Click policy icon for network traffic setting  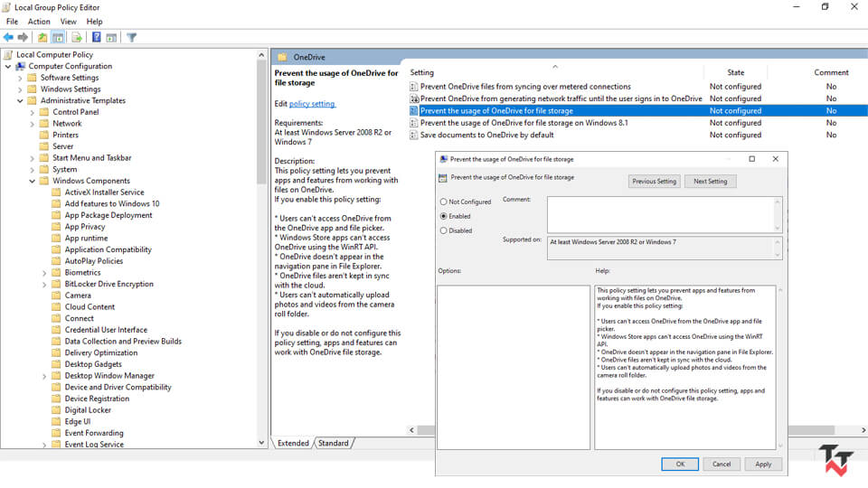413,99
